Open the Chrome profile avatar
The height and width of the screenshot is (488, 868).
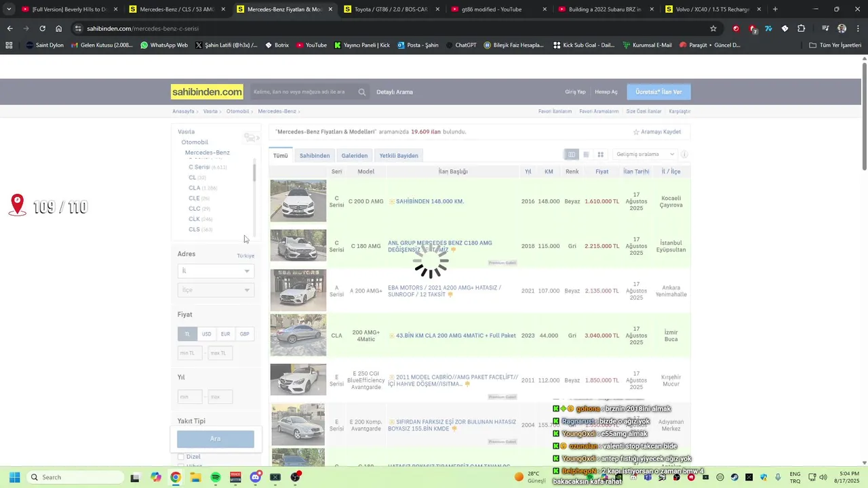842,28
